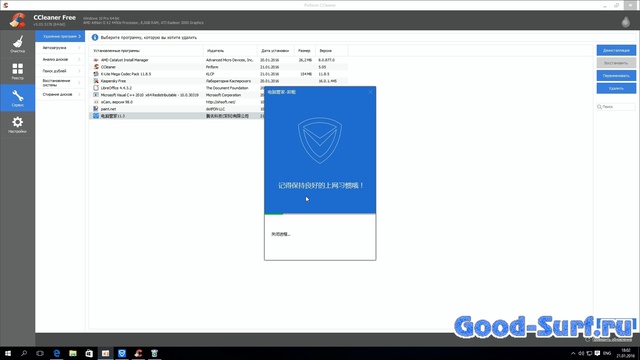Open the Очистка cleaner section
The height and width of the screenshot is (360, 640).
pyautogui.click(x=17, y=44)
